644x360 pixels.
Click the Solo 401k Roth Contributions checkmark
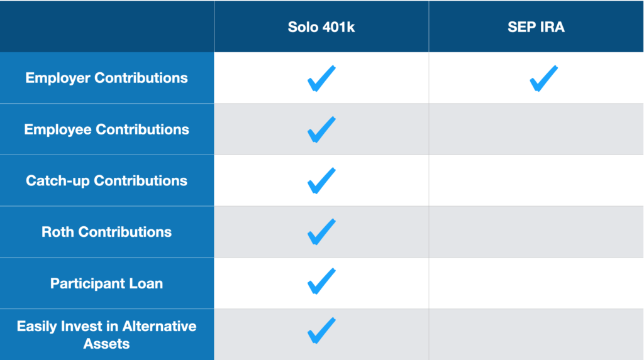pos(321,231)
